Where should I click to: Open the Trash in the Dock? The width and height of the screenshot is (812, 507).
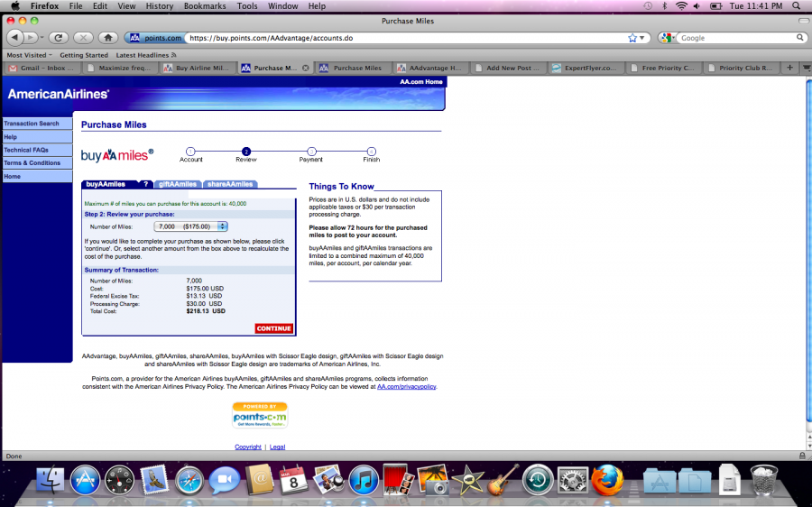[x=764, y=480]
